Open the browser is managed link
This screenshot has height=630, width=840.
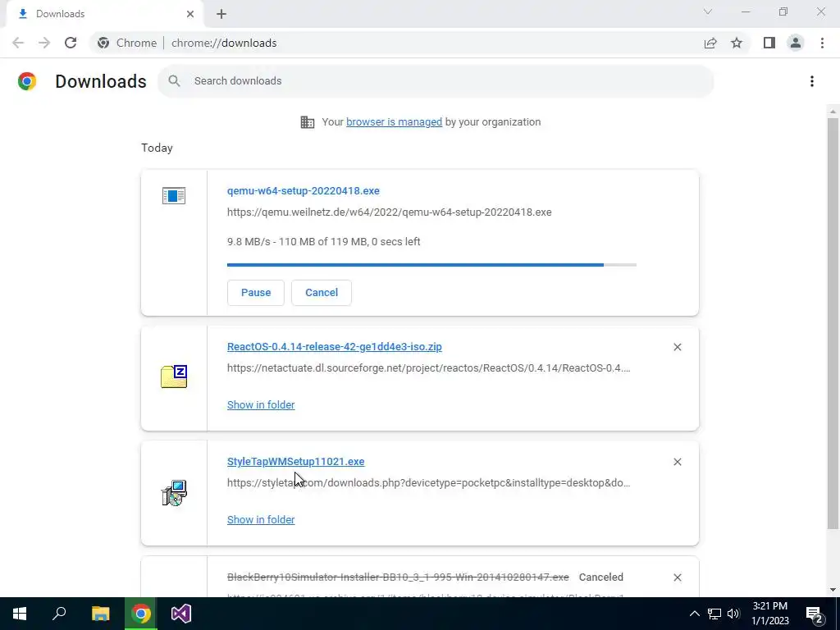coord(394,122)
